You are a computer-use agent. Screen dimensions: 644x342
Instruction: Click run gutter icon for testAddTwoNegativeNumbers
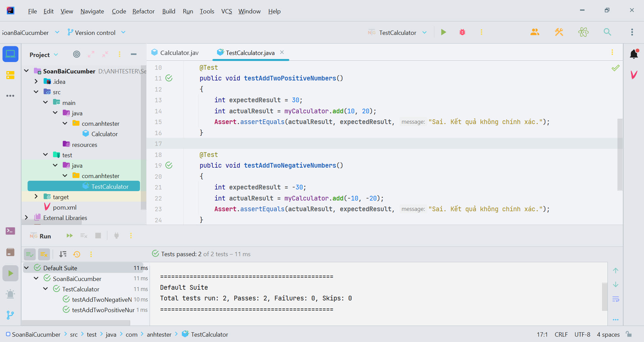169,165
